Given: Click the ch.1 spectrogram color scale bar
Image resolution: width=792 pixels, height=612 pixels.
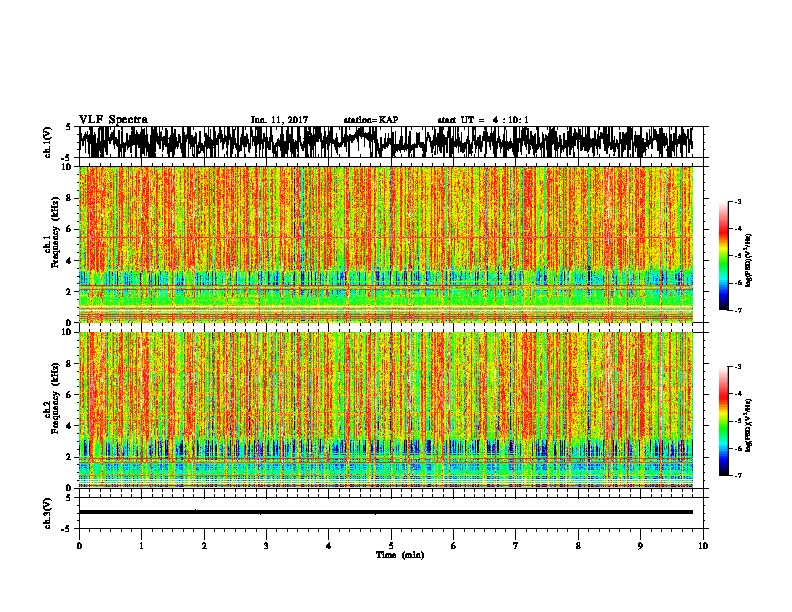Looking at the screenshot, I should click(x=723, y=256).
